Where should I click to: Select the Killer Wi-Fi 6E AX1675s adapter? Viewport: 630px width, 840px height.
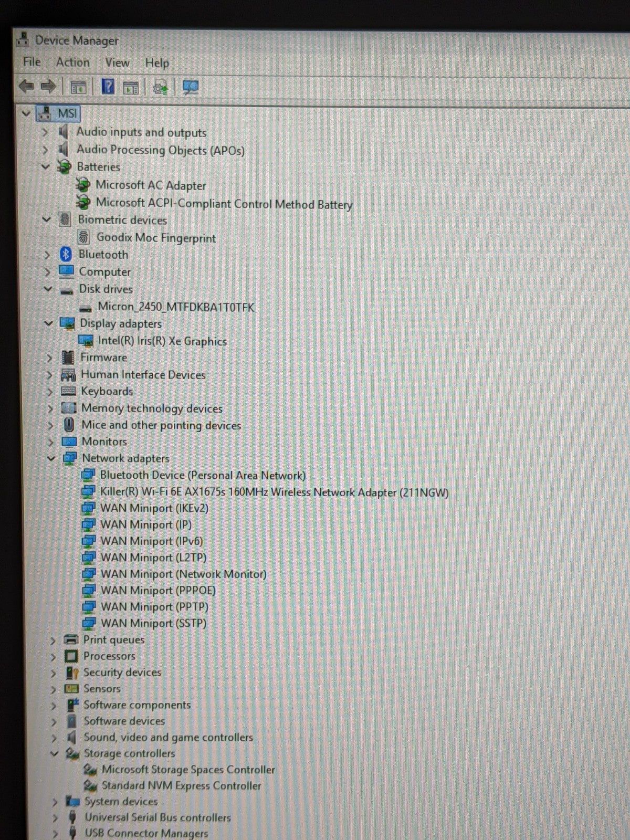pyautogui.click(x=274, y=492)
